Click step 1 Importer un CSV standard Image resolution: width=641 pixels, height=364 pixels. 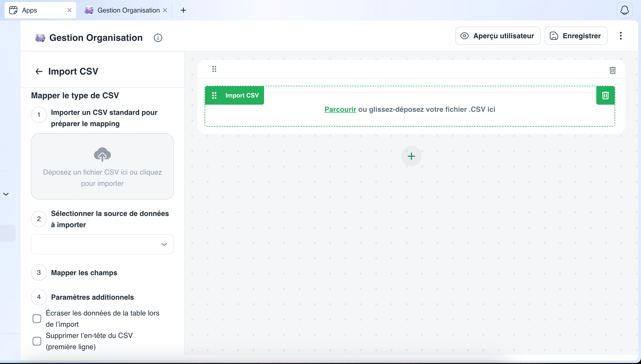104,118
